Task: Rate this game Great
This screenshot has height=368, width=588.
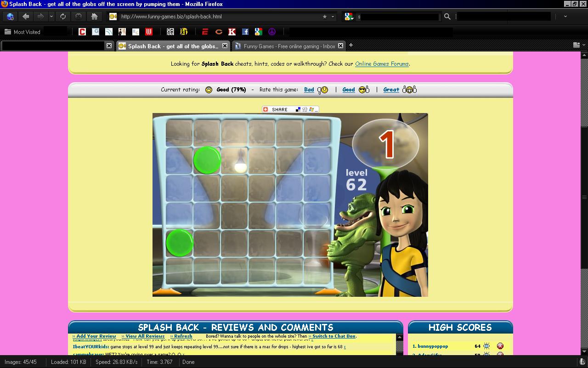Action: tap(391, 90)
